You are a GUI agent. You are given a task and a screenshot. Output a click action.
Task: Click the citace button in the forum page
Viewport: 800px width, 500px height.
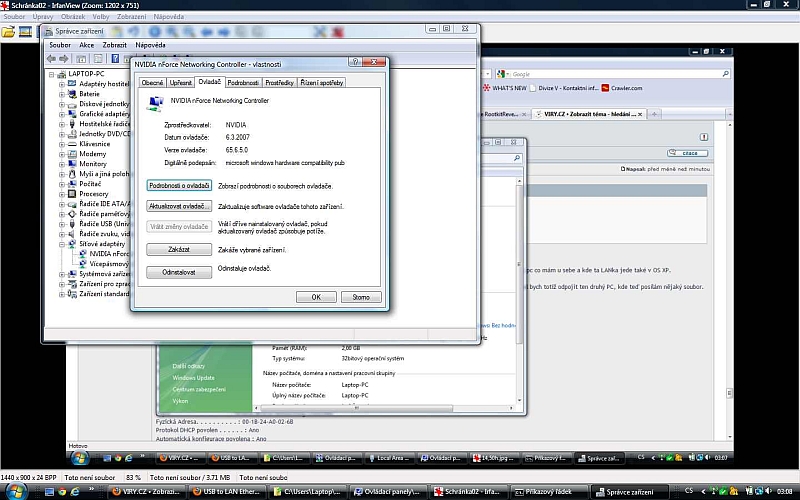[688, 153]
